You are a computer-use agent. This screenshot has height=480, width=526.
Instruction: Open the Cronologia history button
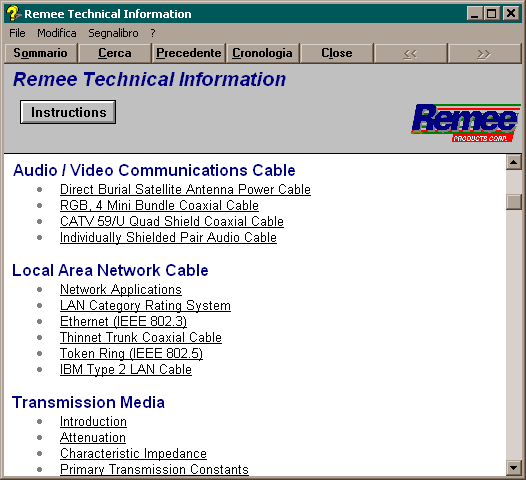click(x=262, y=53)
